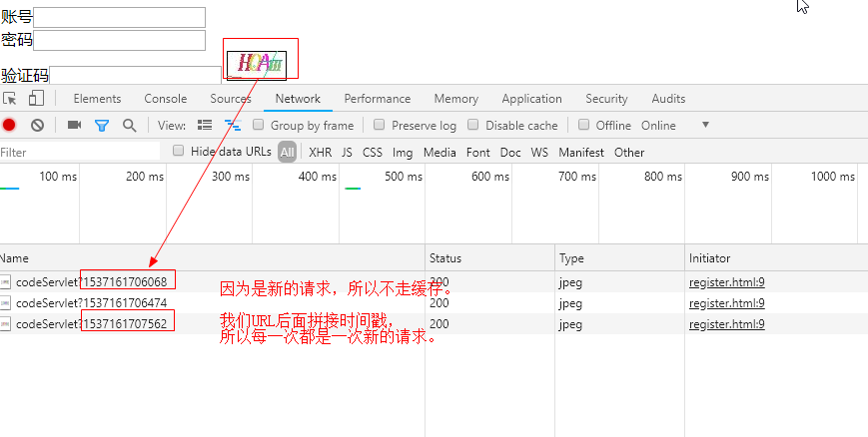
Task: Click the 100 ms timeline marker
Action: [58, 177]
